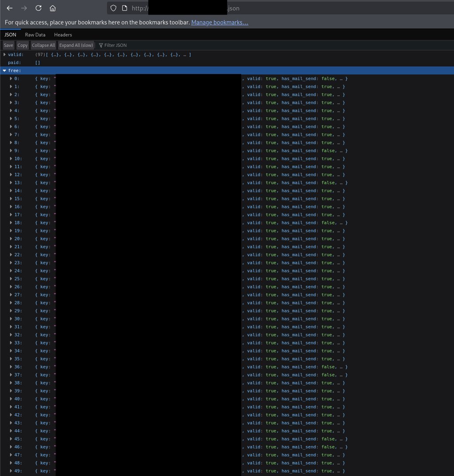Click has_mail_send true value in row 39
This screenshot has width=454, height=476.
click(x=327, y=391)
